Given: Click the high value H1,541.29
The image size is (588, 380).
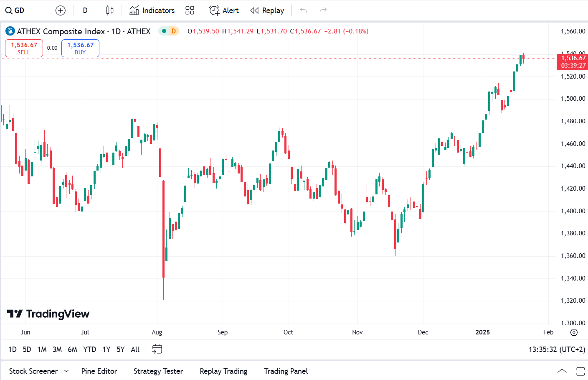Looking at the screenshot, I should [x=238, y=31].
